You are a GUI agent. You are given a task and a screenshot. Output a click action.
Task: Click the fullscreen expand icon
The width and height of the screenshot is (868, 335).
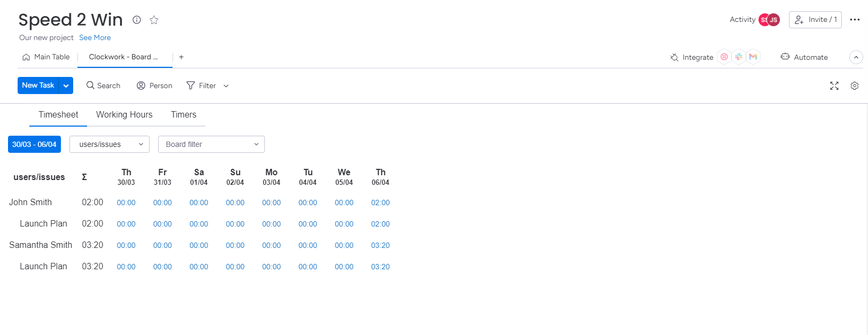point(834,85)
